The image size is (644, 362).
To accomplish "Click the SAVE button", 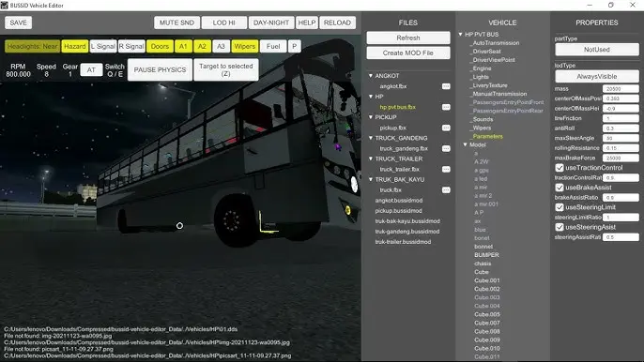I will pos(18,23).
